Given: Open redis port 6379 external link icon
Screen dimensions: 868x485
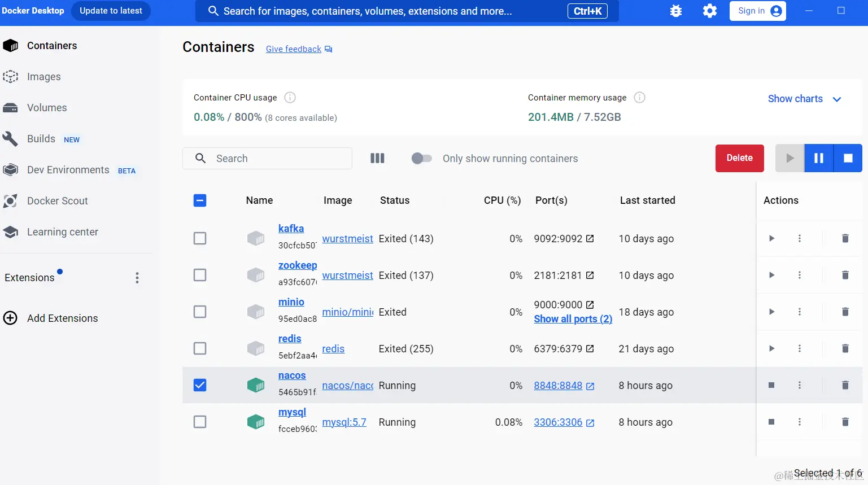Looking at the screenshot, I should coord(590,348).
